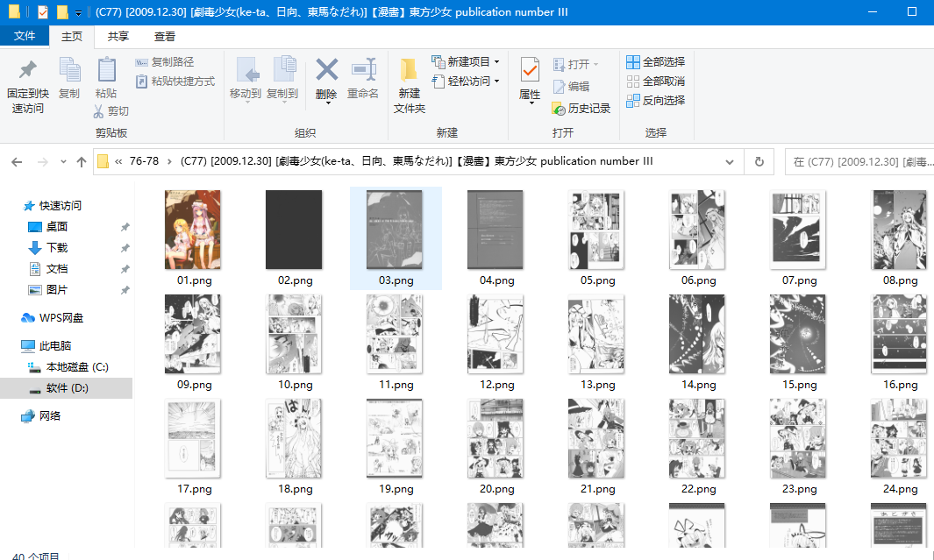The image size is (934, 560).
Task: Switch to the 查看 ribbon tab
Action: click(x=164, y=36)
